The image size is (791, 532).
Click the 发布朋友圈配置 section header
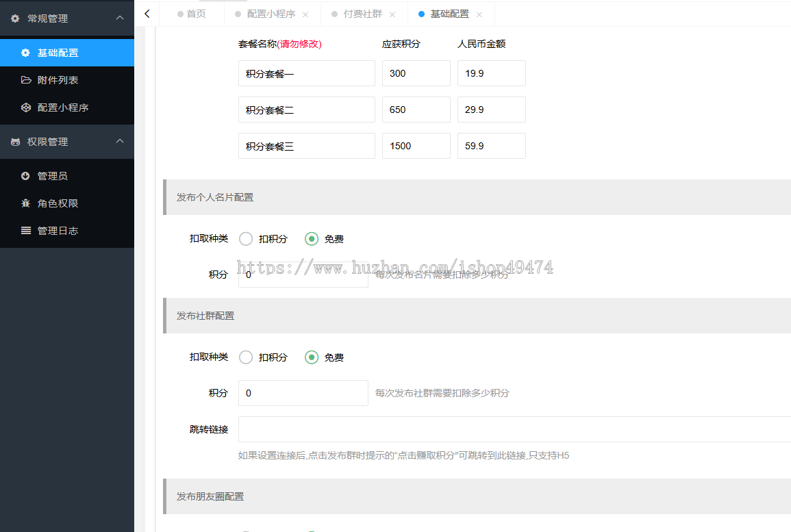(477, 496)
